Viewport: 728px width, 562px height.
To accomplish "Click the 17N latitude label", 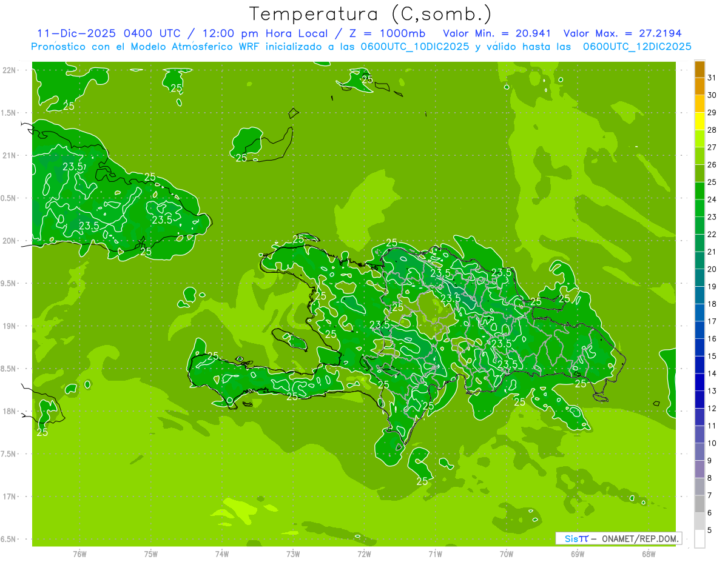I will pos(9,497).
